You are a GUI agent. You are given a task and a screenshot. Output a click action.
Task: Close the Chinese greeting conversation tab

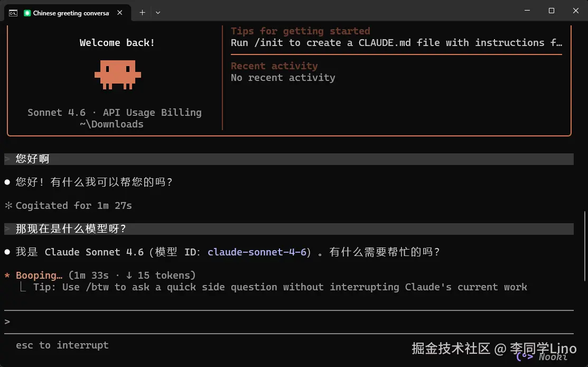point(119,12)
